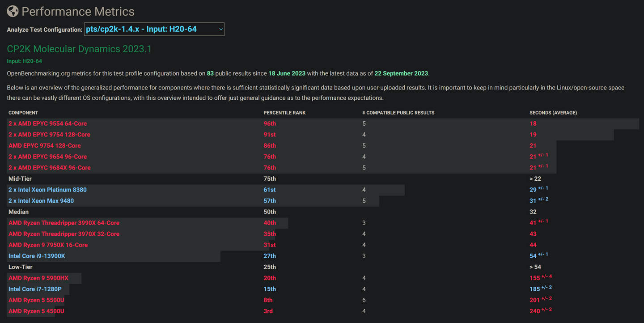Click the globe icon beside Performance Metrics
This screenshot has width=644, height=323.
pyautogui.click(x=13, y=11)
